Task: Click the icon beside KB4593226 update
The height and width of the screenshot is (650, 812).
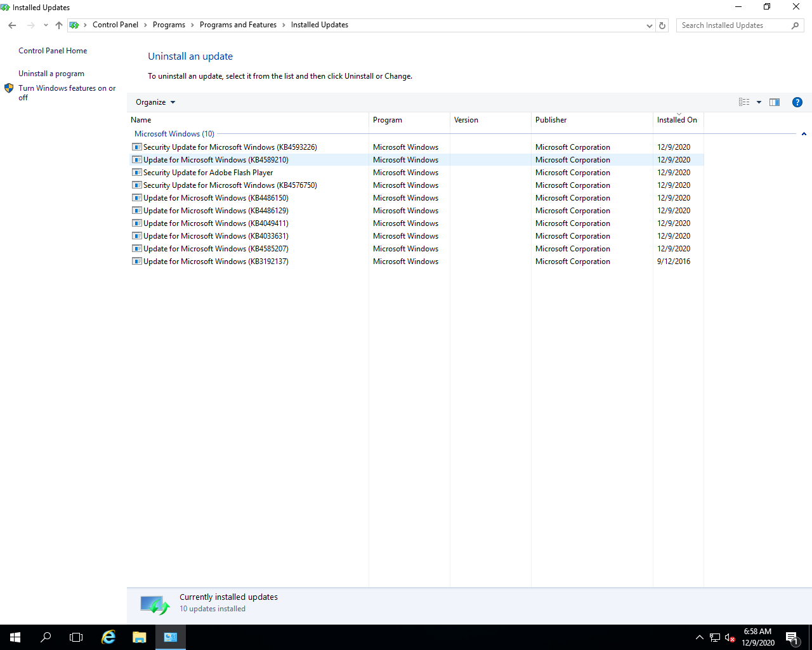Action: point(136,147)
